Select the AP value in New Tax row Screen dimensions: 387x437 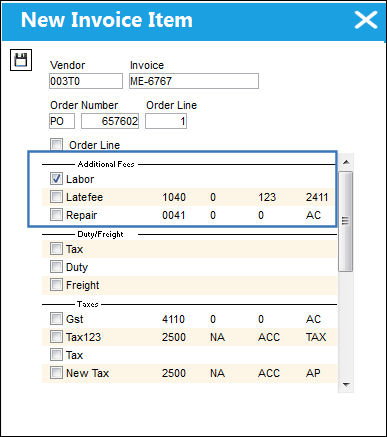click(313, 373)
